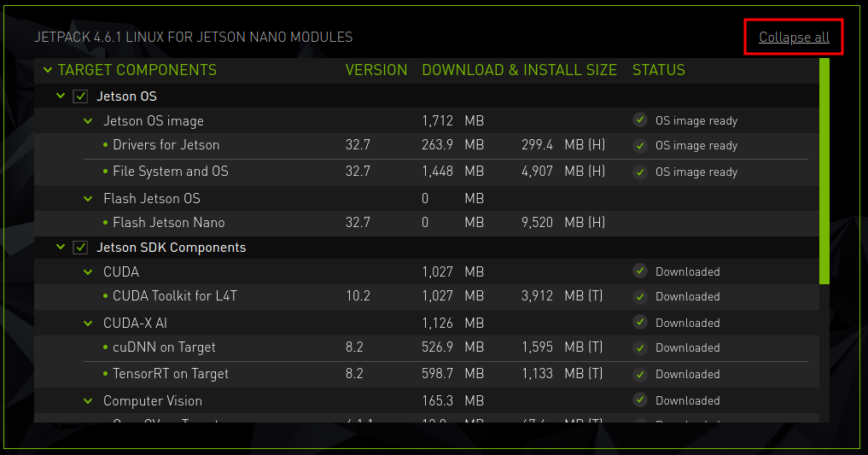Viewport: 868px width, 455px height.
Task: Click the 9,520 MB (H) install size value
Action: pos(563,223)
